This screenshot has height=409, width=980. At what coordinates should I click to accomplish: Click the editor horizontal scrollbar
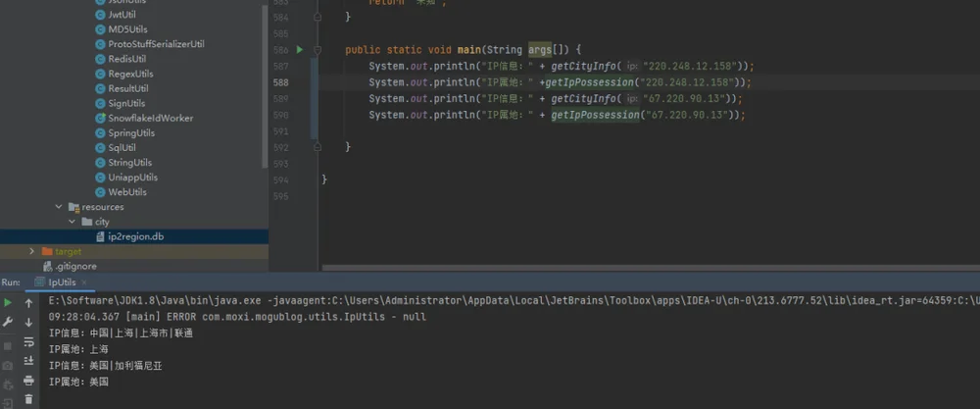[x=650, y=268]
